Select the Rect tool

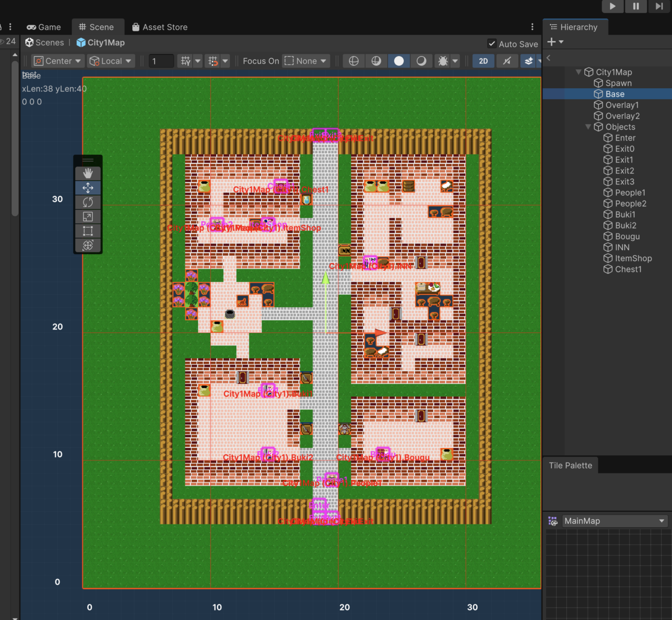point(88,231)
